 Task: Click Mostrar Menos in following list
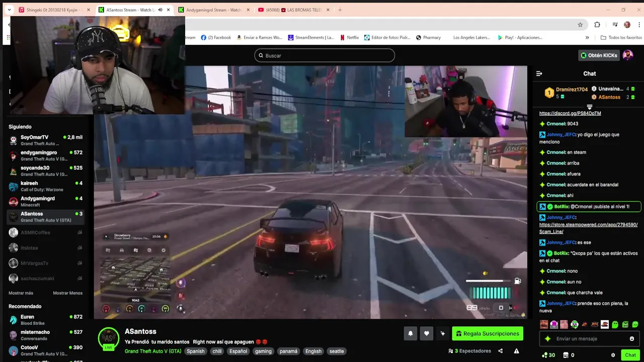pyautogui.click(x=67, y=293)
